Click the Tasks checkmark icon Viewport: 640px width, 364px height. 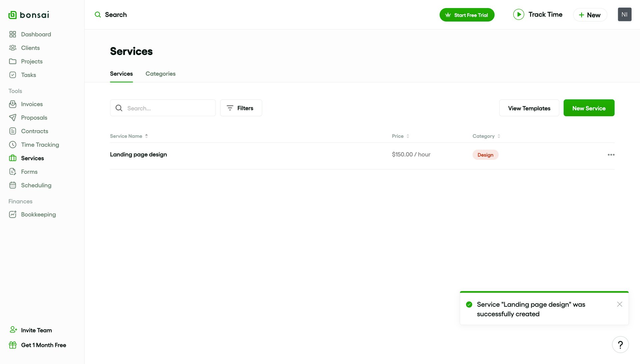click(x=13, y=75)
